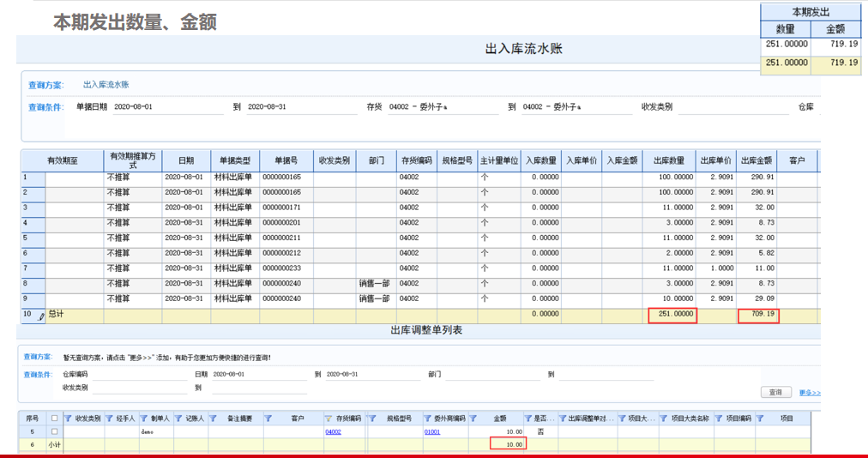Click total outbound quantity 251.00000
Image resolution: width=868 pixels, height=458 pixels.
pos(674,313)
